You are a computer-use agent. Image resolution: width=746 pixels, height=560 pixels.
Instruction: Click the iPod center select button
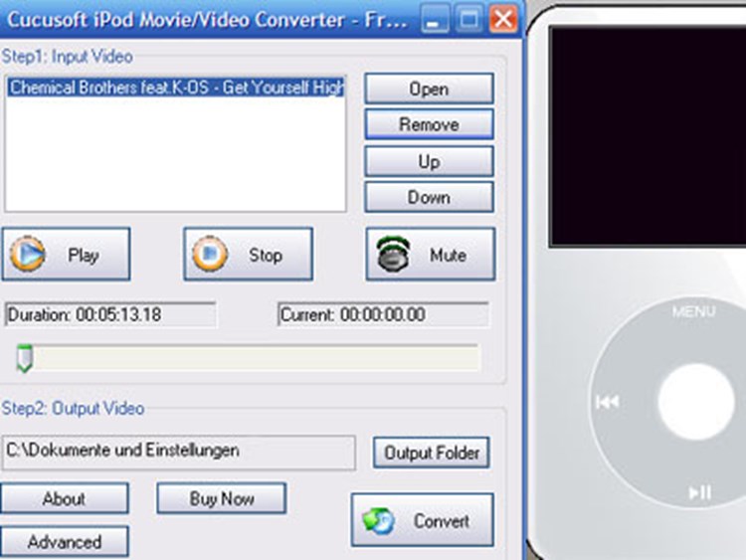coord(696,402)
